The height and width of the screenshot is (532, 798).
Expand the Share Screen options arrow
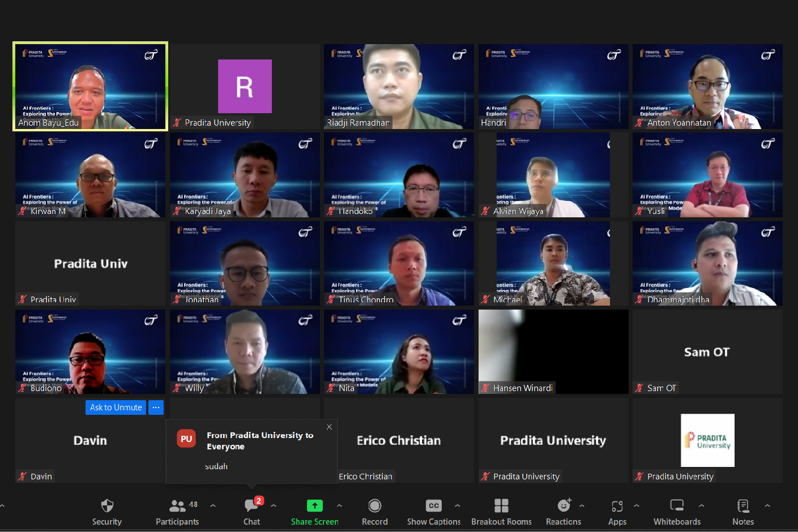(339, 505)
